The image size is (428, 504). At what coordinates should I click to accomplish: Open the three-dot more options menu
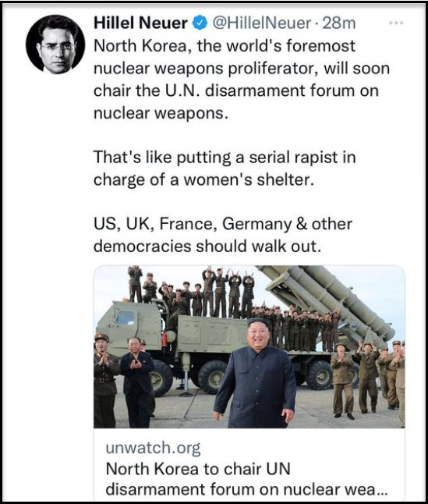point(396,23)
